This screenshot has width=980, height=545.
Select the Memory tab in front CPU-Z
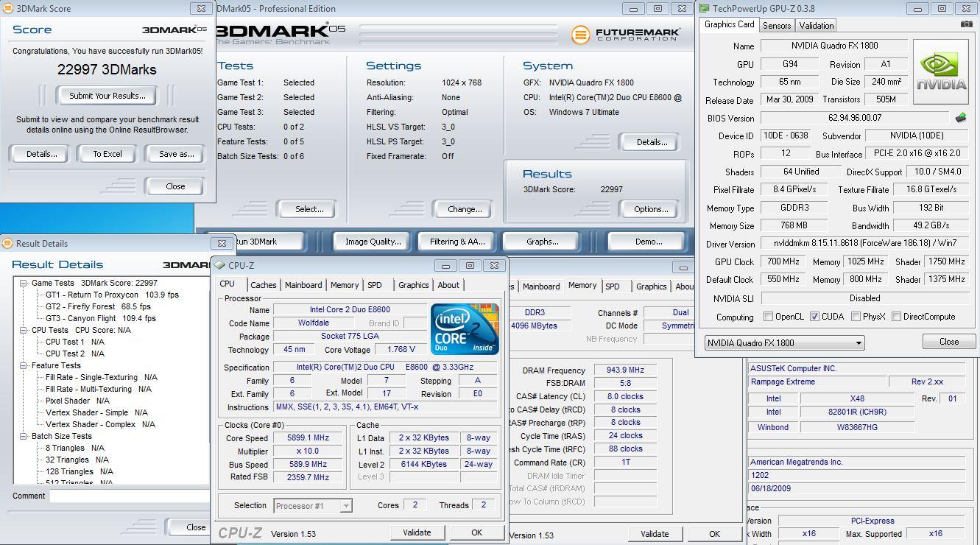tap(344, 285)
